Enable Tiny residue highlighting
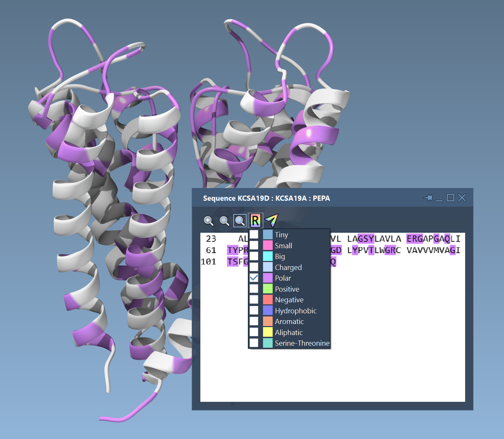Image resolution: width=504 pixels, height=439 pixels. tap(254, 234)
